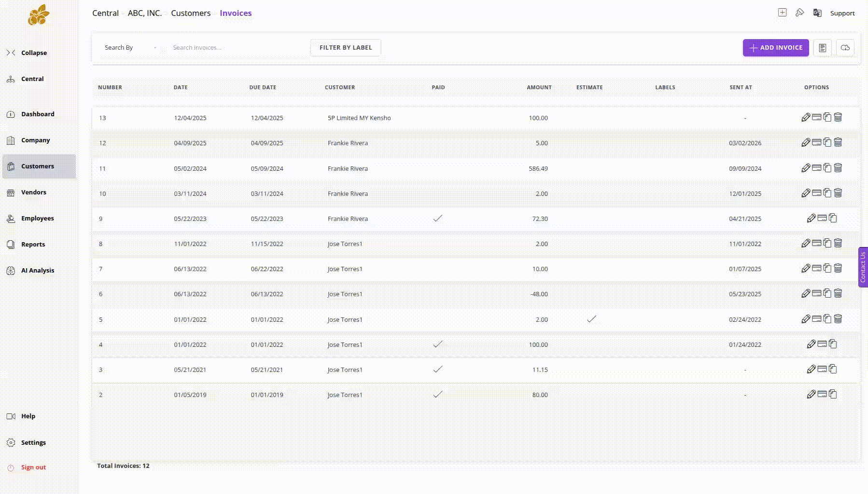This screenshot has width=868, height=494.
Task: Expand the Filter By Label panel
Action: (345, 47)
